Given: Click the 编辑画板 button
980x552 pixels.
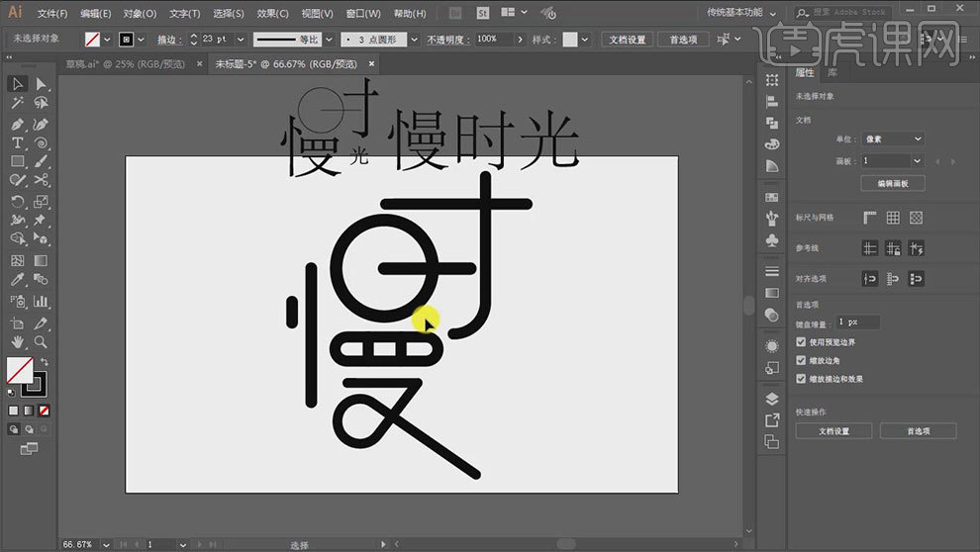Looking at the screenshot, I should tap(893, 183).
